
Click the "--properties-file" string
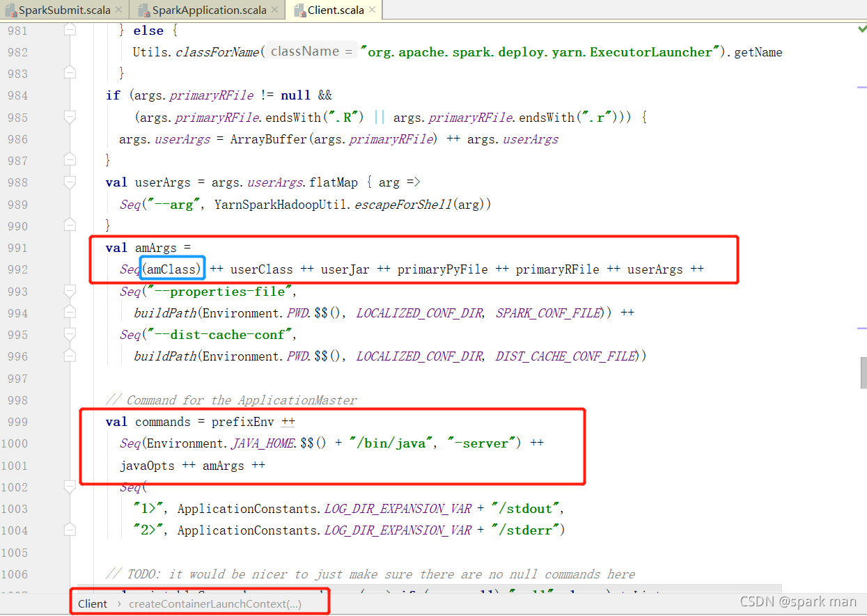pyautogui.click(x=219, y=291)
